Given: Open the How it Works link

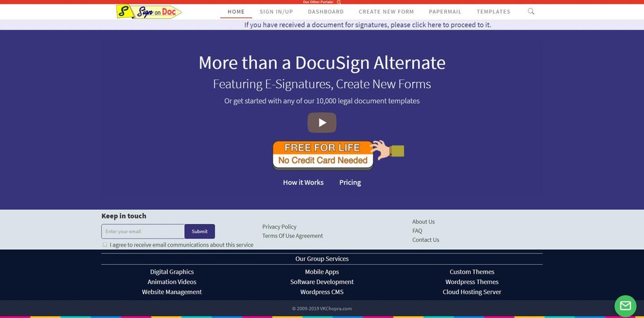Looking at the screenshot, I should [303, 183].
